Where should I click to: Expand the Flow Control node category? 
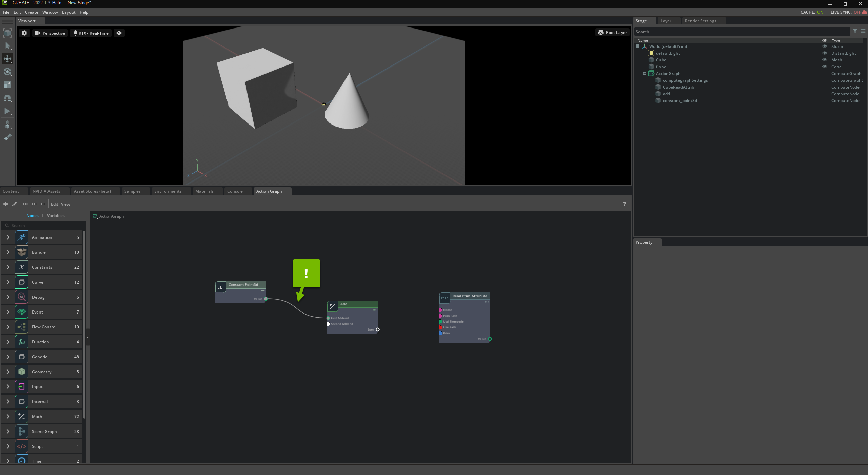click(8, 327)
